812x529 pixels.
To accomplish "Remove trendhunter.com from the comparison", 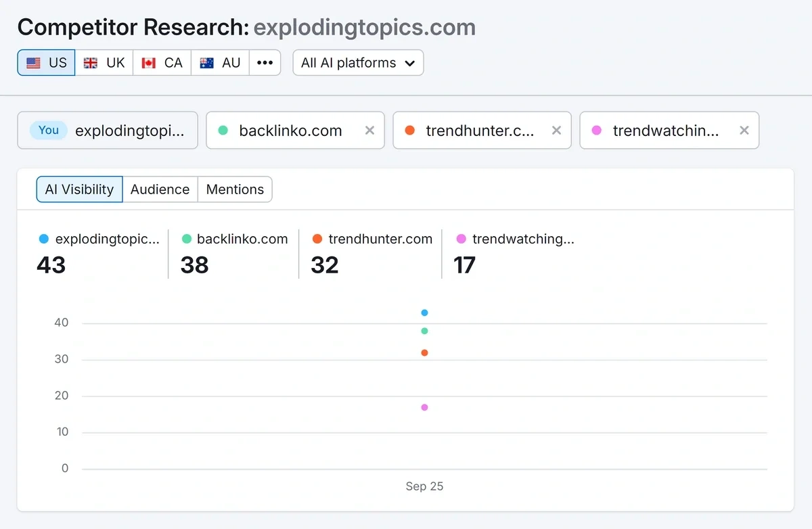I will pyautogui.click(x=556, y=131).
